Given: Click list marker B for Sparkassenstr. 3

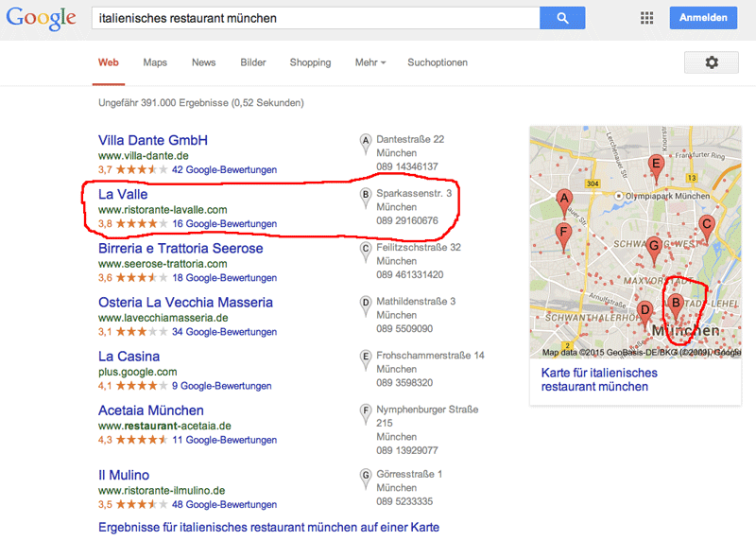Looking at the screenshot, I should click(366, 198).
